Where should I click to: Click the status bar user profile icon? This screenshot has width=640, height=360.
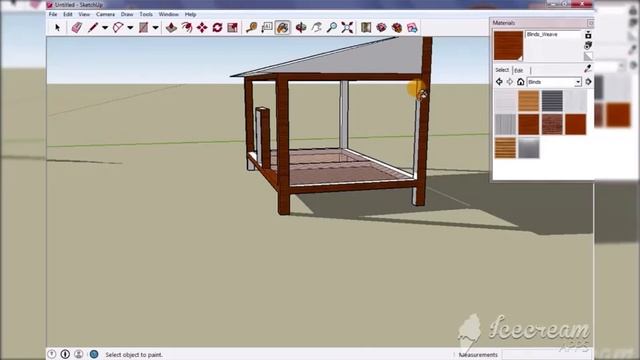click(79, 354)
